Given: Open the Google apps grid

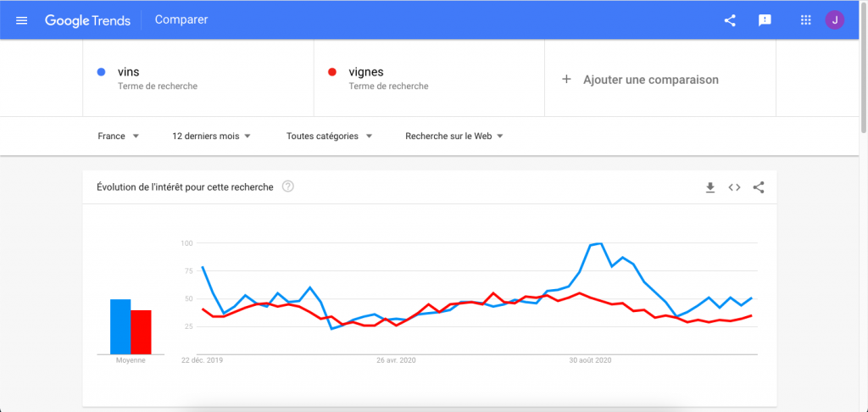Looking at the screenshot, I should (805, 20).
